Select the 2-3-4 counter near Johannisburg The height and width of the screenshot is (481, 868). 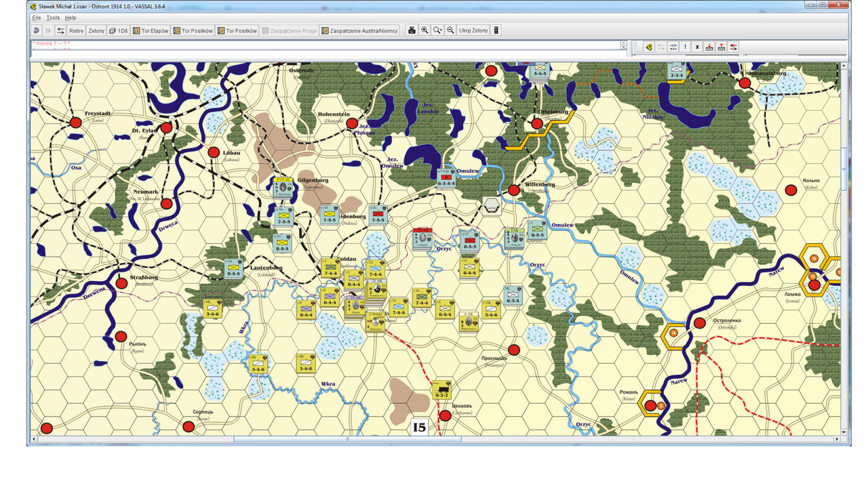[677, 70]
